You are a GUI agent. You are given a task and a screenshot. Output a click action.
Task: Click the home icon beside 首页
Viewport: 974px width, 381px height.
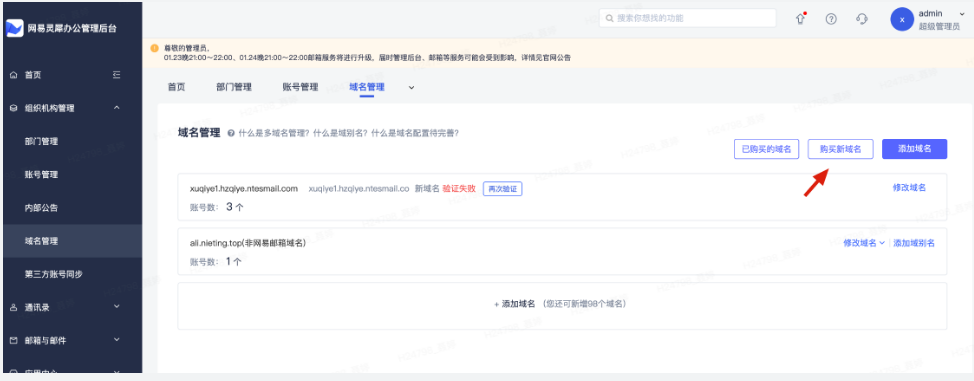pyautogui.click(x=14, y=75)
